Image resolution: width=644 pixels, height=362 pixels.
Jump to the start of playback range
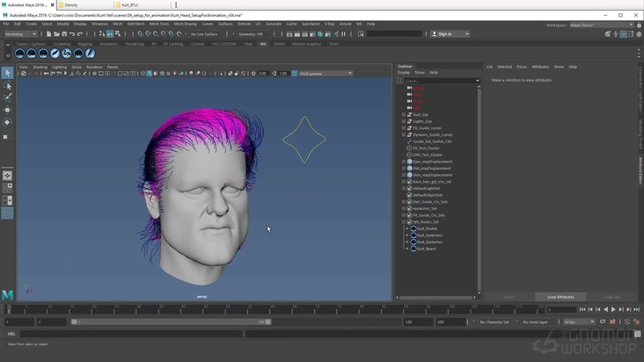[x=582, y=309]
